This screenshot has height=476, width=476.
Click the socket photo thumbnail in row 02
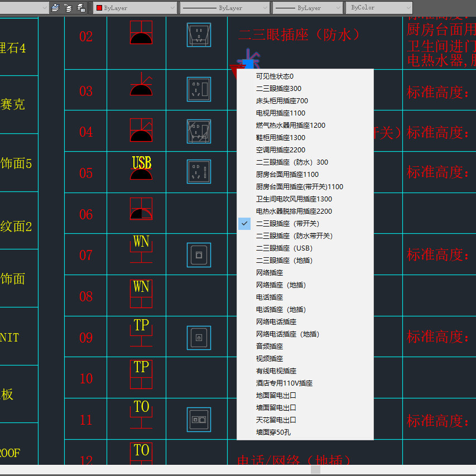199,35
